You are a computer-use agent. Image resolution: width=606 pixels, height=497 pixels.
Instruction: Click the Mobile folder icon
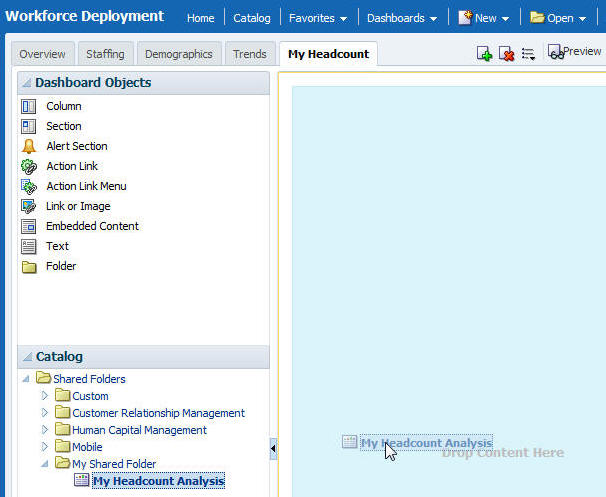point(62,446)
